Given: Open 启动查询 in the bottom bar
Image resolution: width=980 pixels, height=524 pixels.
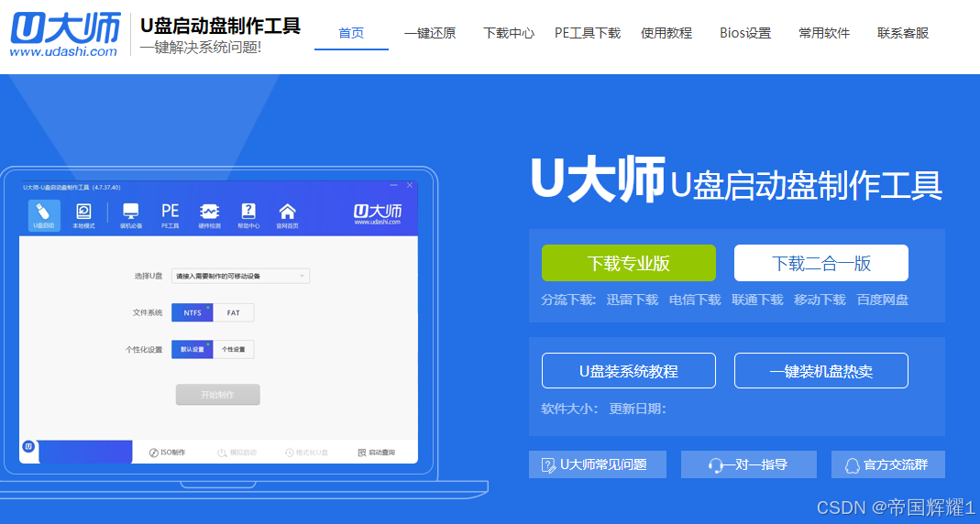Looking at the screenshot, I should [376, 453].
